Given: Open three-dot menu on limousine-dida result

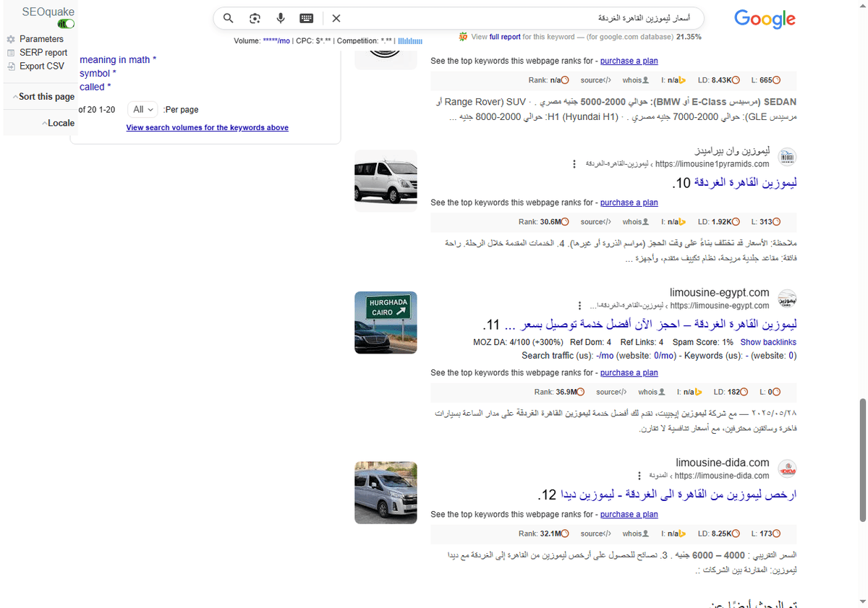Looking at the screenshot, I should 639,475.
